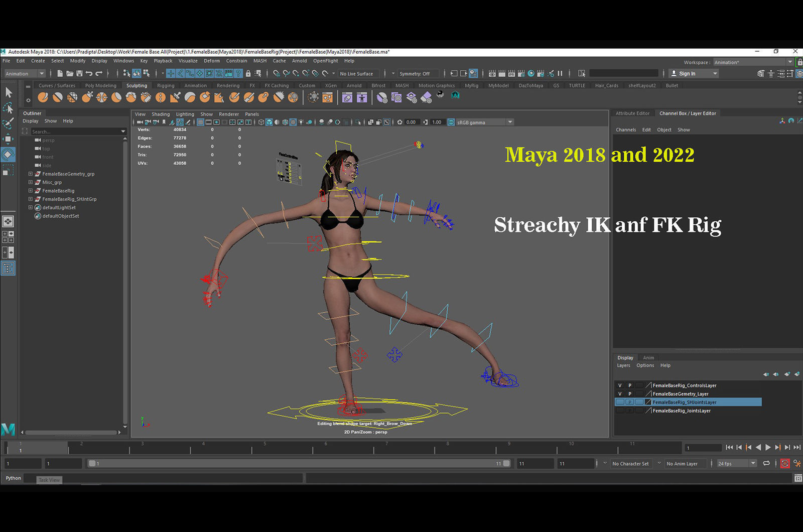Click the Save Scene floppy icon

click(x=79, y=73)
